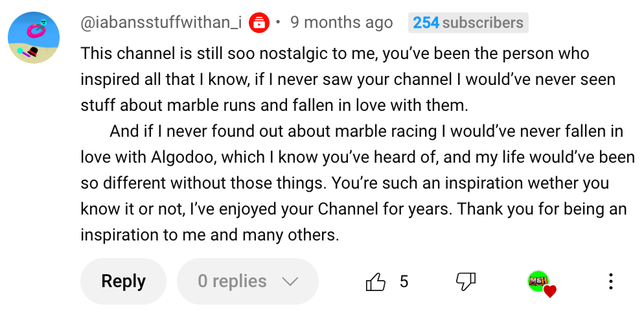Click the like count number 5

[404, 281]
